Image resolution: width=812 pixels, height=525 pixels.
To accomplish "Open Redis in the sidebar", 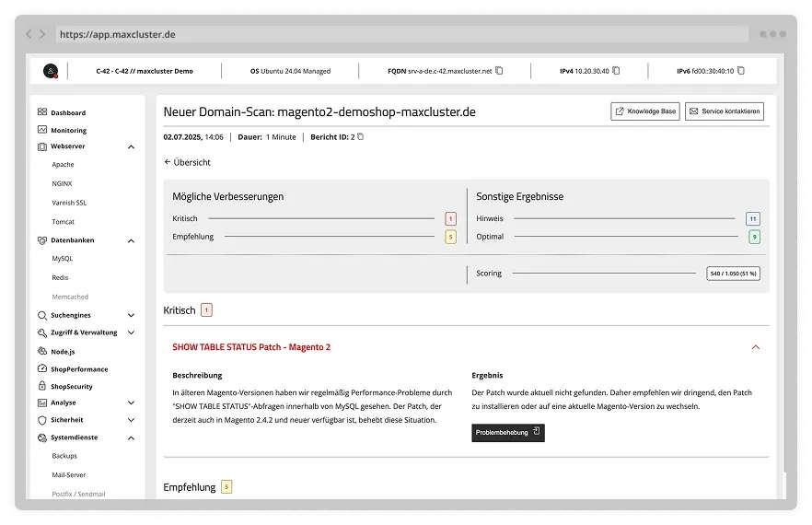I will (x=60, y=278).
